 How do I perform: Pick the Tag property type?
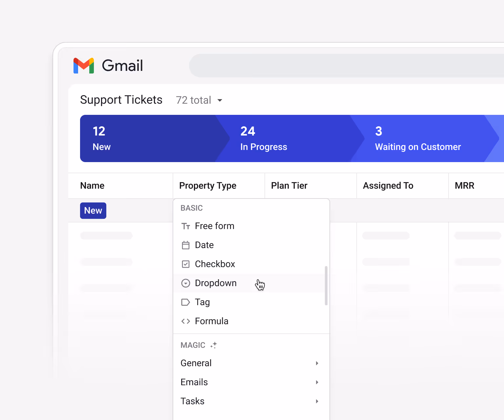pyautogui.click(x=251, y=302)
